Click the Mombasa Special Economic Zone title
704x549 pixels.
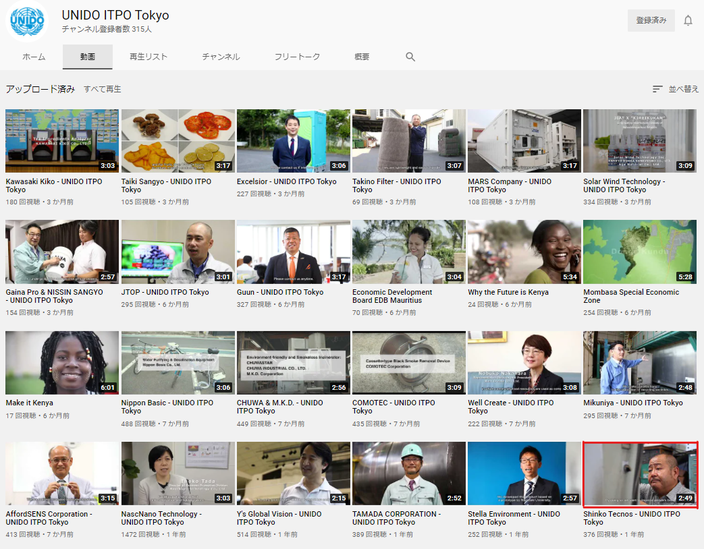(x=631, y=296)
